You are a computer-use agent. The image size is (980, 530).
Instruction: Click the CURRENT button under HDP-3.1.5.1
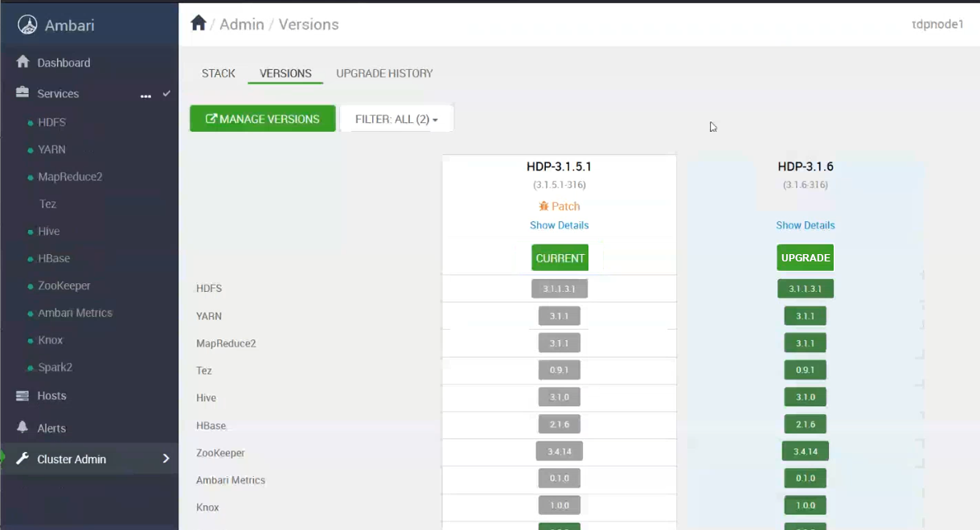[x=560, y=258]
